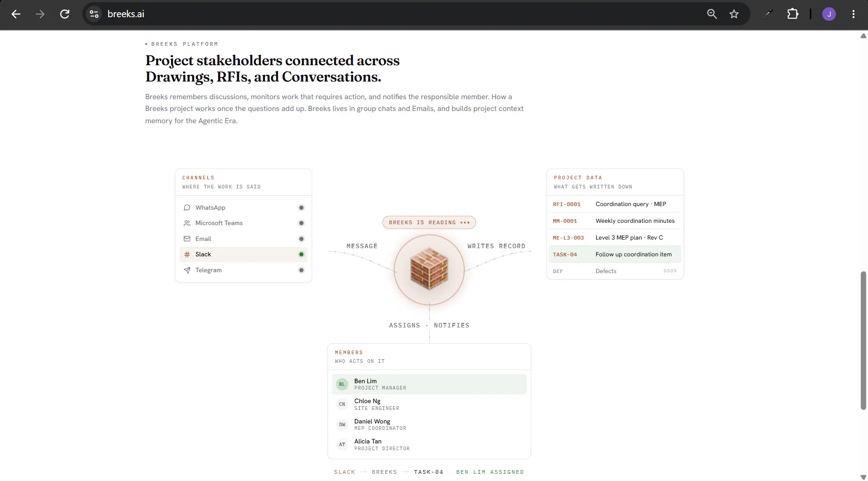Toggle the green Slack status dot
The image size is (868, 481).
click(301, 255)
